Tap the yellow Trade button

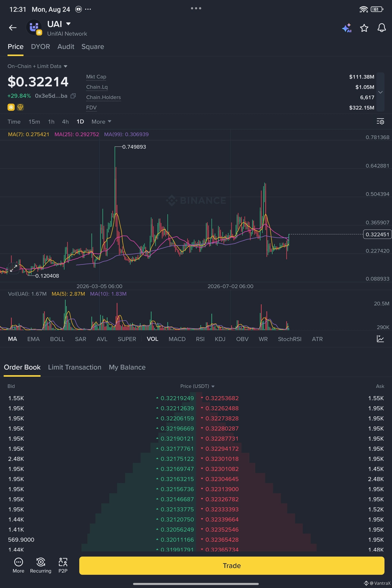pos(232,565)
